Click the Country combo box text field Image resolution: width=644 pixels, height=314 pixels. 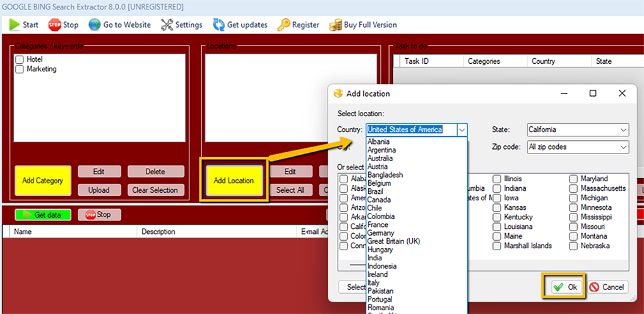pyautogui.click(x=412, y=130)
